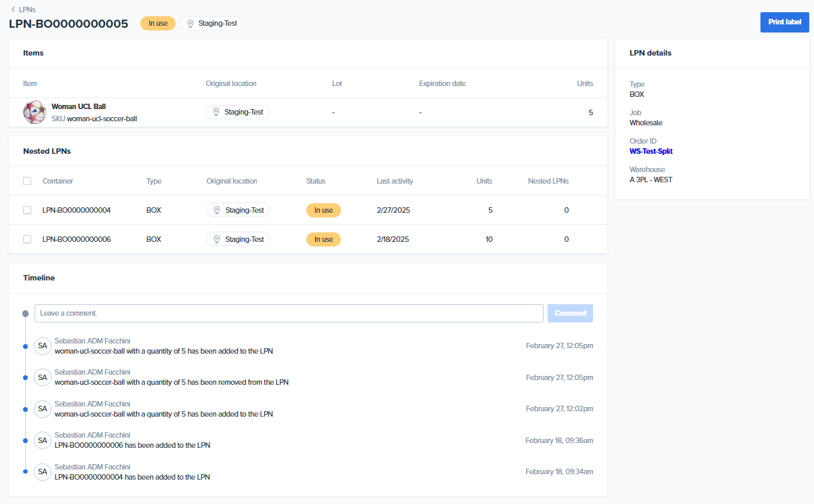
Task: Toggle the select-all checkbox in Nested LPNs header
Action: coord(26,181)
